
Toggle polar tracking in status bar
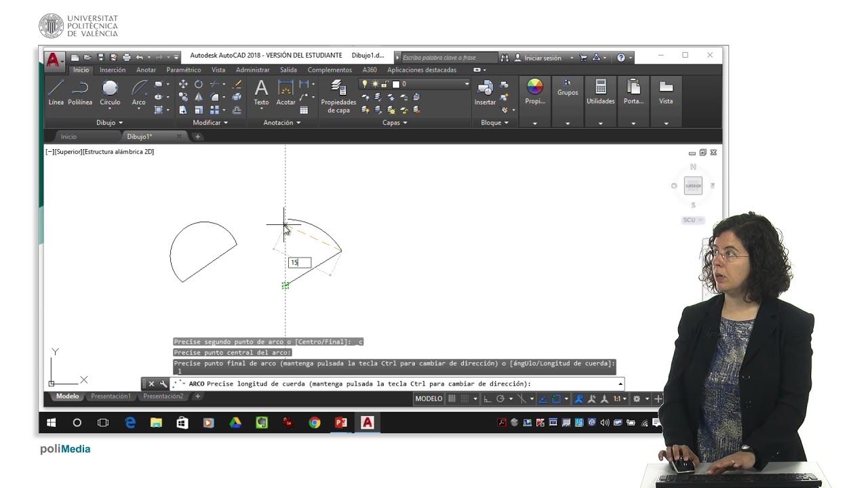500,399
